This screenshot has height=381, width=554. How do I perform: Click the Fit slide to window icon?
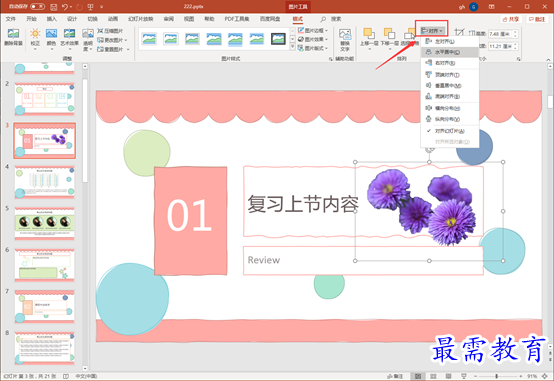(545, 376)
